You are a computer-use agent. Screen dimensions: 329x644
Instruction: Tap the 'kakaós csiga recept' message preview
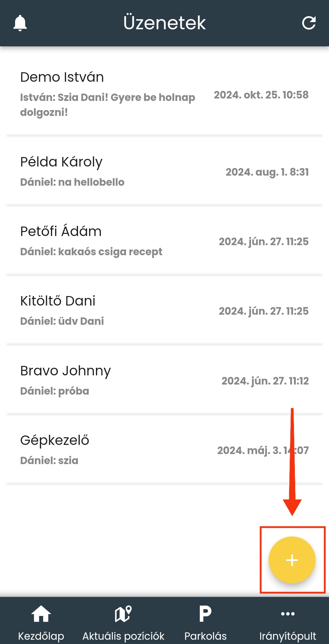click(x=91, y=252)
